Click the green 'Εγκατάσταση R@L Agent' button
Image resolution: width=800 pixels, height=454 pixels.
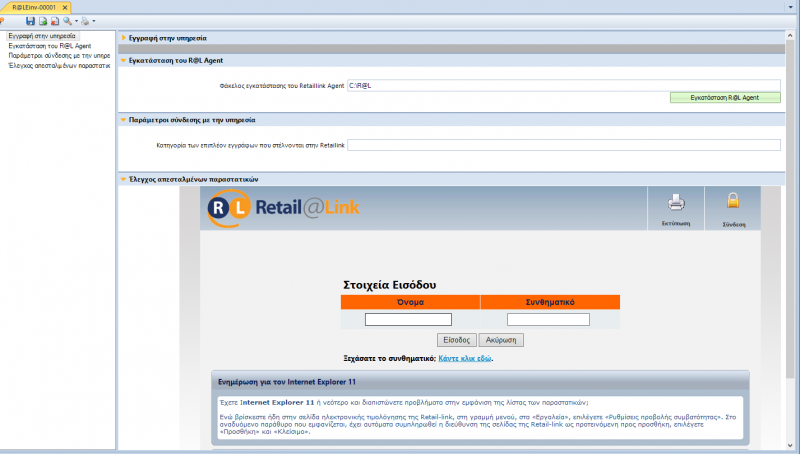coord(725,97)
